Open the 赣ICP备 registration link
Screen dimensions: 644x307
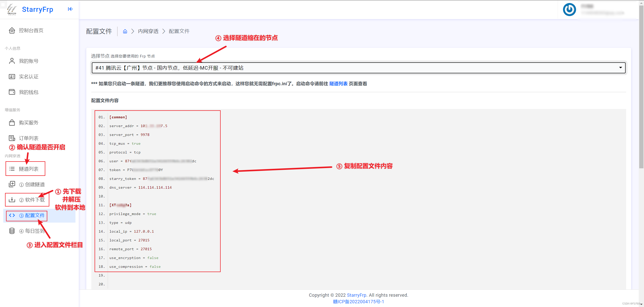click(358, 302)
